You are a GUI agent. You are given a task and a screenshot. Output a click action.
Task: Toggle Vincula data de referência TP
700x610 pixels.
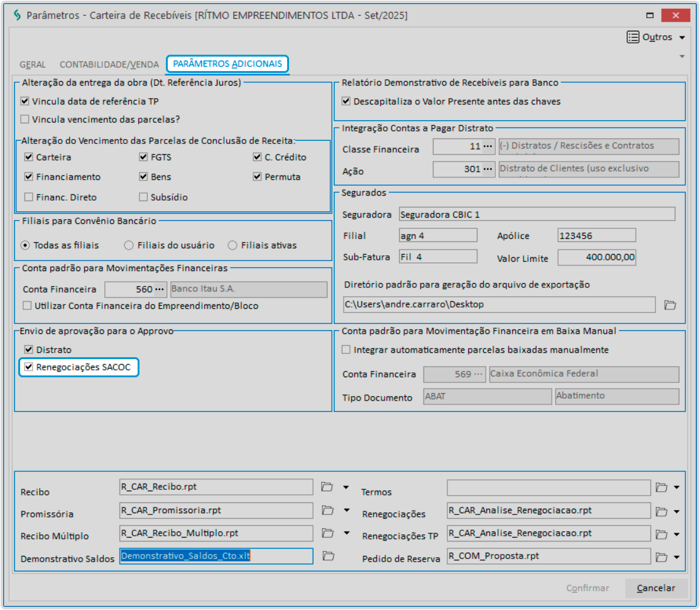tap(25, 101)
